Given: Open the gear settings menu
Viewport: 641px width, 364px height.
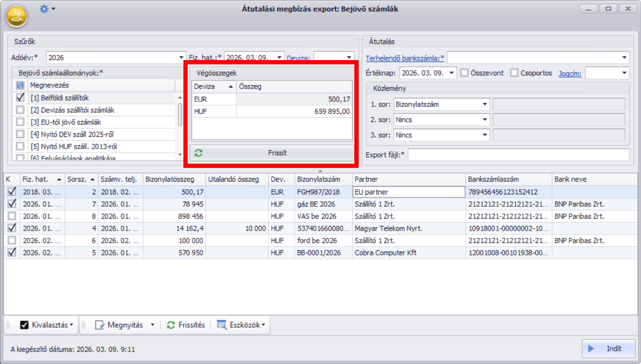Looking at the screenshot, I should pos(44,9).
